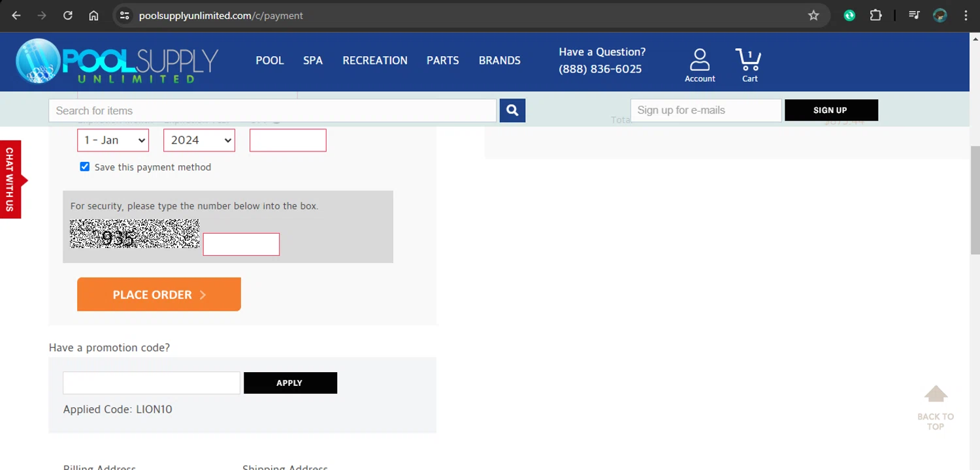Click the security number input box
This screenshot has width=980, height=470.
[x=241, y=244]
